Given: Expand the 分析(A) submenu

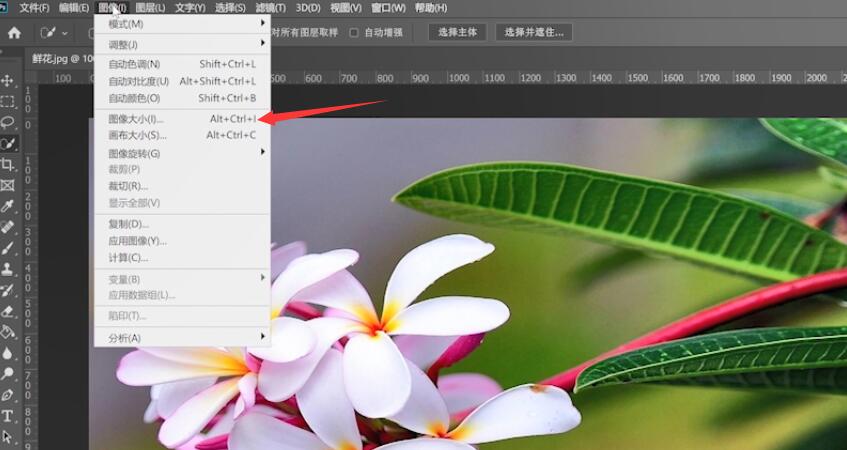Looking at the screenshot, I should tap(183, 338).
